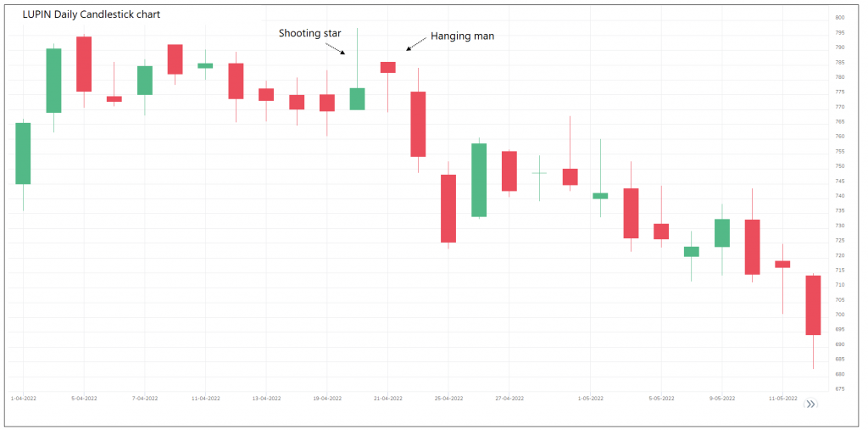Click the first green candle near 1-04-2022
Image resolution: width=868 pixels, height=430 pixels.
[x=23, y=154]
